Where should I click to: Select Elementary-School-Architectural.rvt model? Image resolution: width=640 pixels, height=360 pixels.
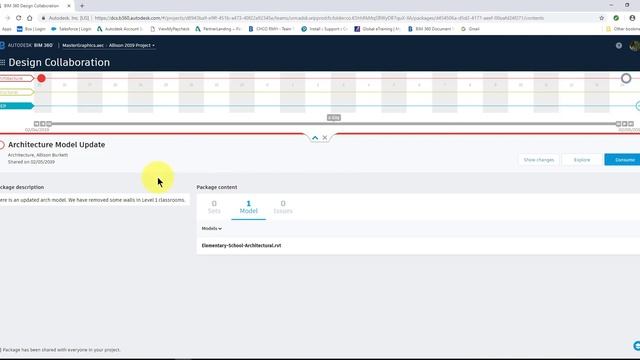point(241,245)
